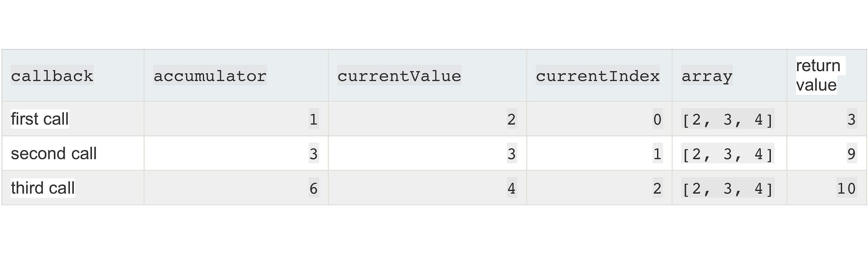Click accumulator value 1 in first call
The image size is (868, 276).
[x=313, y=119]
